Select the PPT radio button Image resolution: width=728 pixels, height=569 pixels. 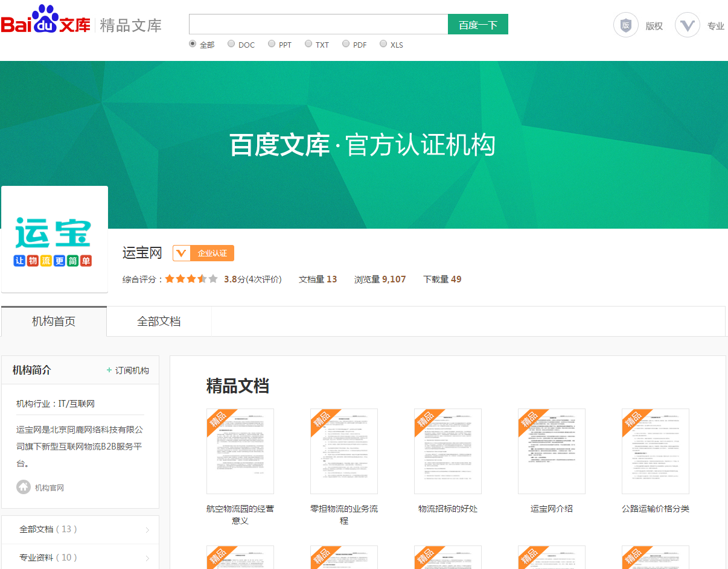click(272, 43)
